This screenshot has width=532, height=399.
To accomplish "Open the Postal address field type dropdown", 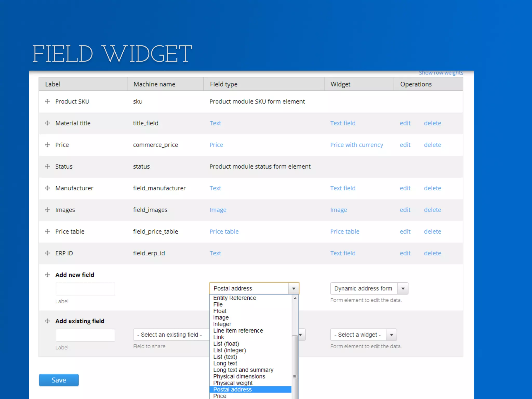I will click(254, 288).
